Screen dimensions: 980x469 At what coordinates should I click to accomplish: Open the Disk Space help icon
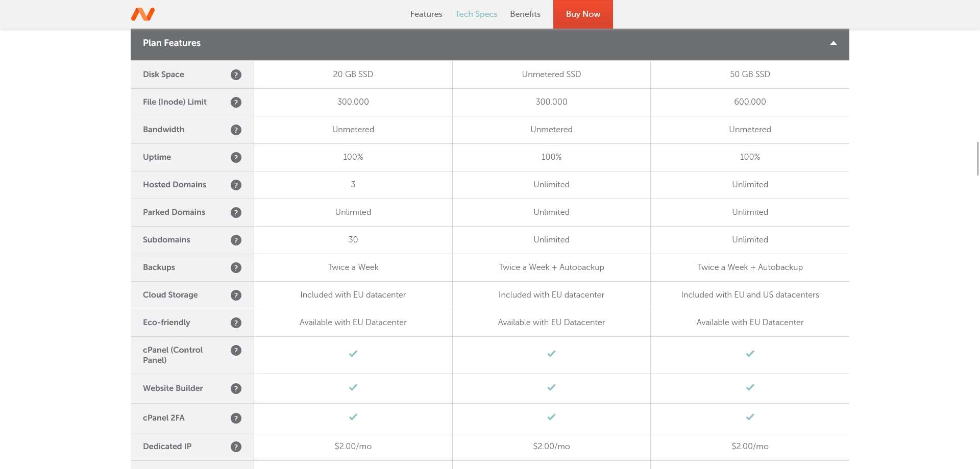(236, 75)
